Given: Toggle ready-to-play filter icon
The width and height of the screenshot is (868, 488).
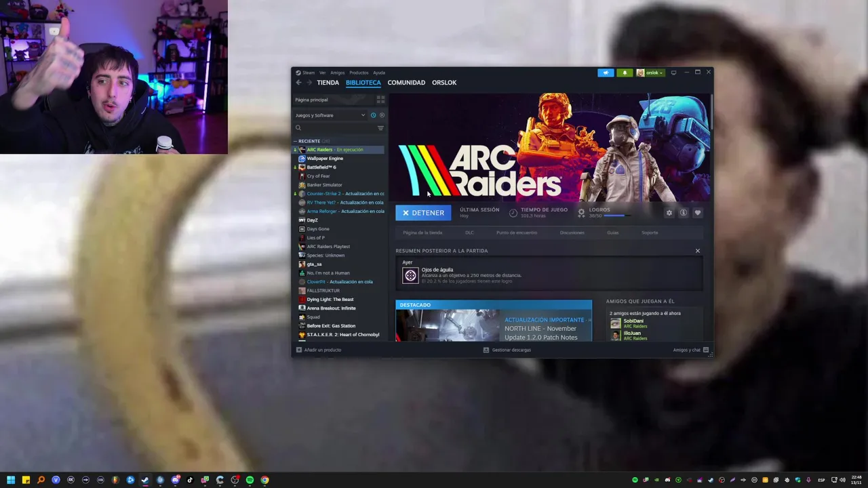Looking at the screenshot, I should point(382,115).
